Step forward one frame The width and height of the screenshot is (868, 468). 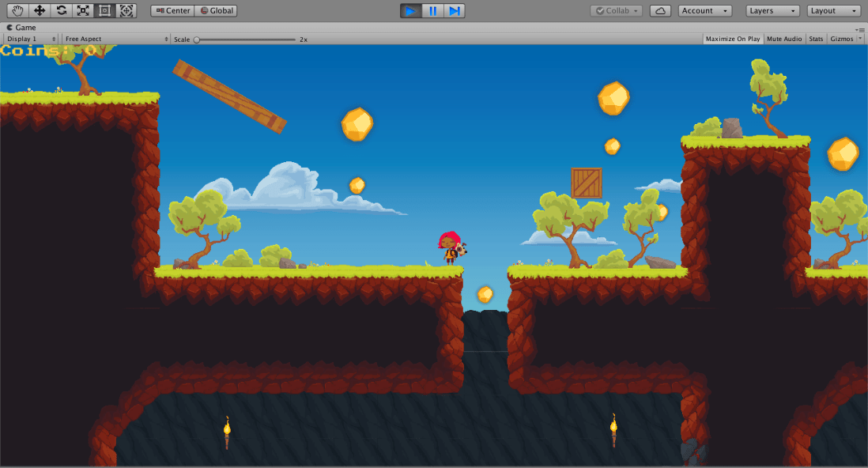tap(454, 11)
